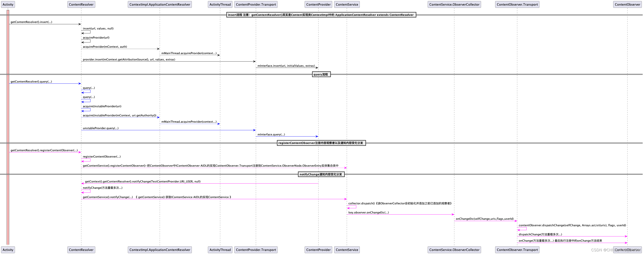Select the ContextImpl.ApplicationContentResolver box
Image resolution: width=644 pixels, height=254 pixels.
[160, 4]
